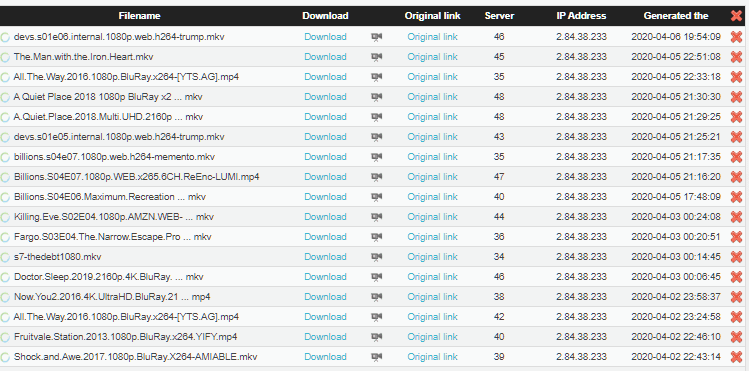Download devs.s01e06.internal.1080p file

pos(325,37)
